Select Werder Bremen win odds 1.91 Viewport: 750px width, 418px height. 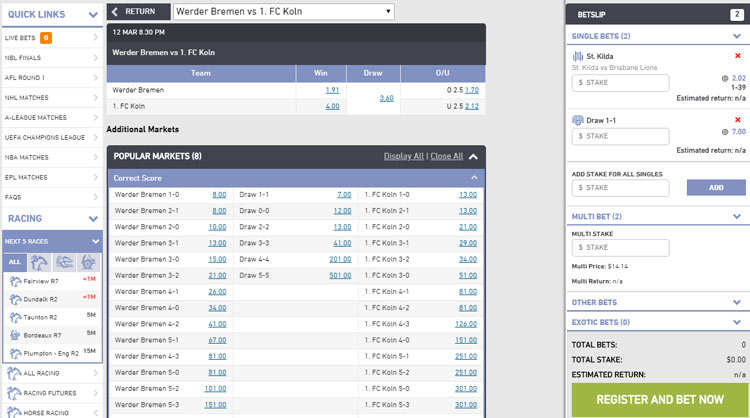(x=332, y=90)
